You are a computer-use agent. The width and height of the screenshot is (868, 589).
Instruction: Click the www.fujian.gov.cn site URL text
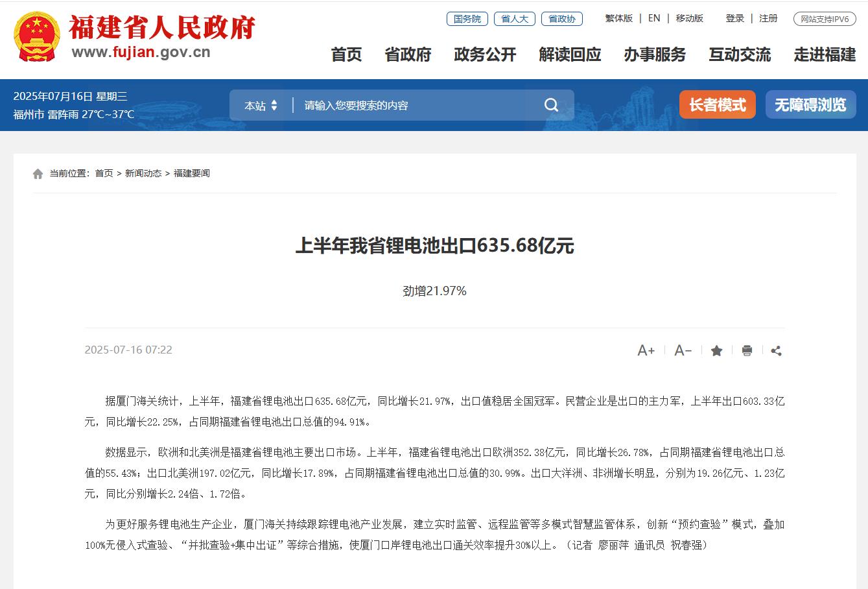(x=141, y=53)
